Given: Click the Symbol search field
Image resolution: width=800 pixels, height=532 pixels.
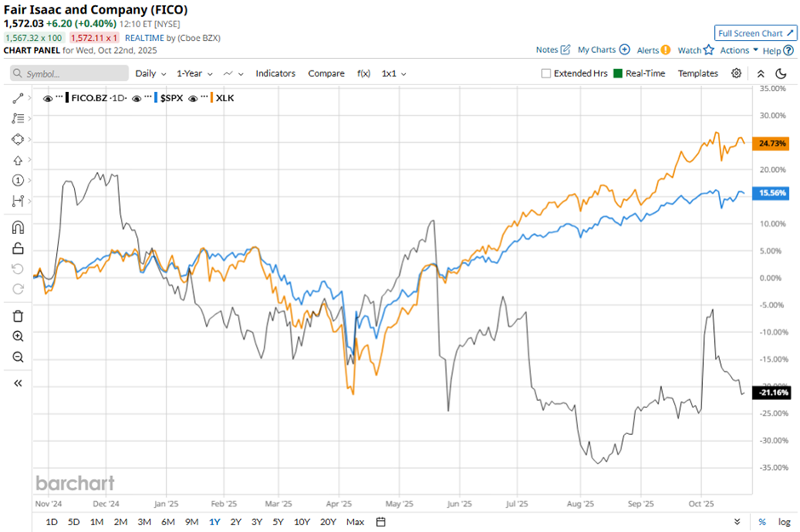Looking at the screenshot, I should pyautogui.click(x=70, y=74).
